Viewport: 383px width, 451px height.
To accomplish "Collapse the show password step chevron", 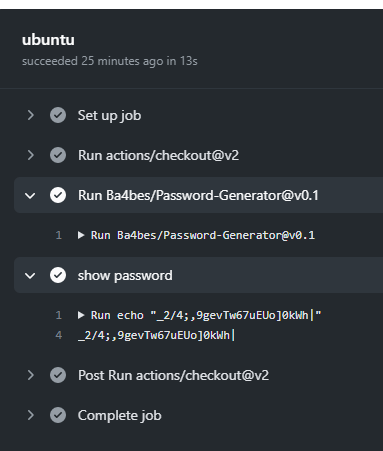I will point(30,276).
